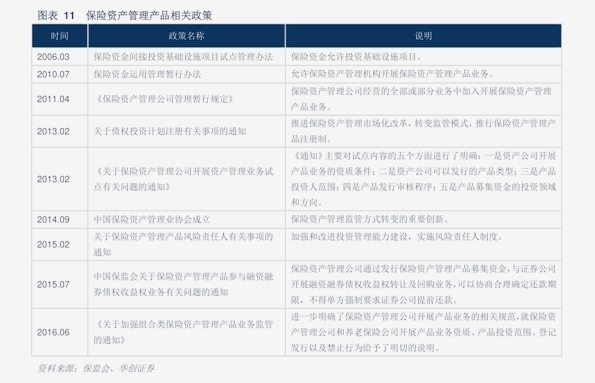Click policy name 《关于保险资产管理公司开展资产管理业务试点有关问题的通知》
Screen dimensions: 595x383
coord(183,179)
